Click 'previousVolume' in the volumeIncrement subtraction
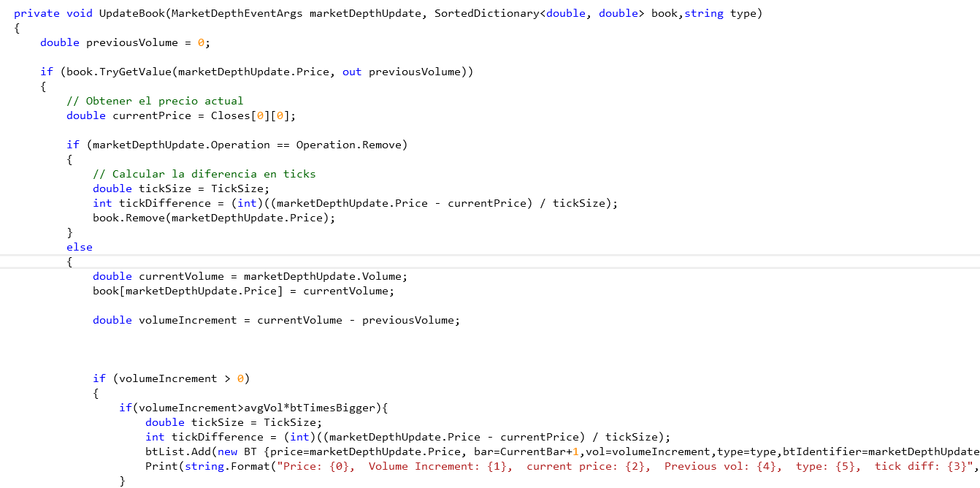Image resolution: width=980 pixels, height=488 pixels. (x=408, y=320)
